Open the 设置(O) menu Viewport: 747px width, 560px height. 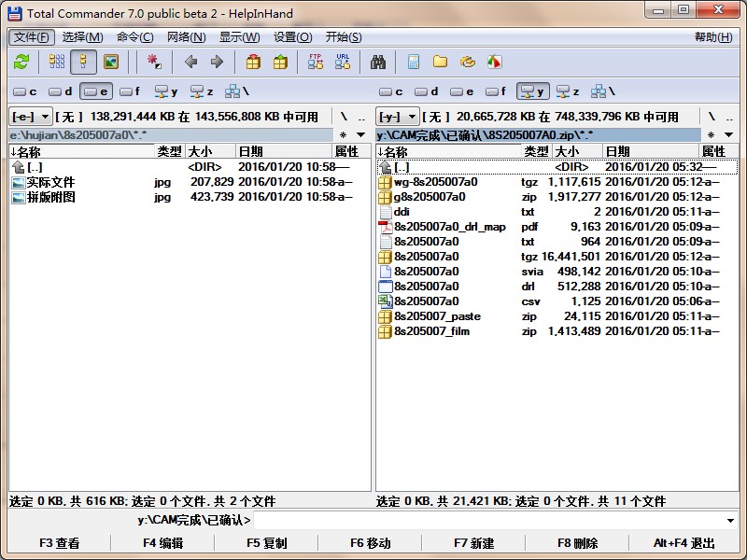click(x=292, y=37)
